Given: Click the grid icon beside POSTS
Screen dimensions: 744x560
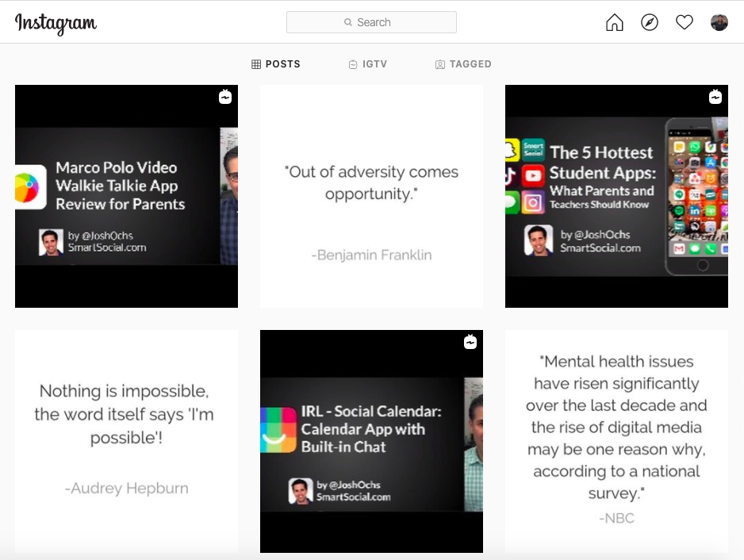Looking at the screenshot, I should tap(256, 64).
